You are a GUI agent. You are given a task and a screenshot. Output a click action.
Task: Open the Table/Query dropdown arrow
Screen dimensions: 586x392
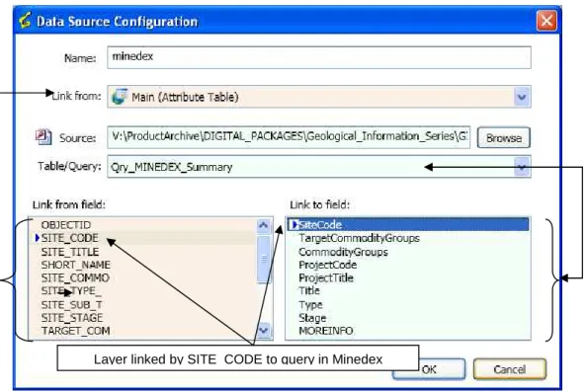[522, 167]
